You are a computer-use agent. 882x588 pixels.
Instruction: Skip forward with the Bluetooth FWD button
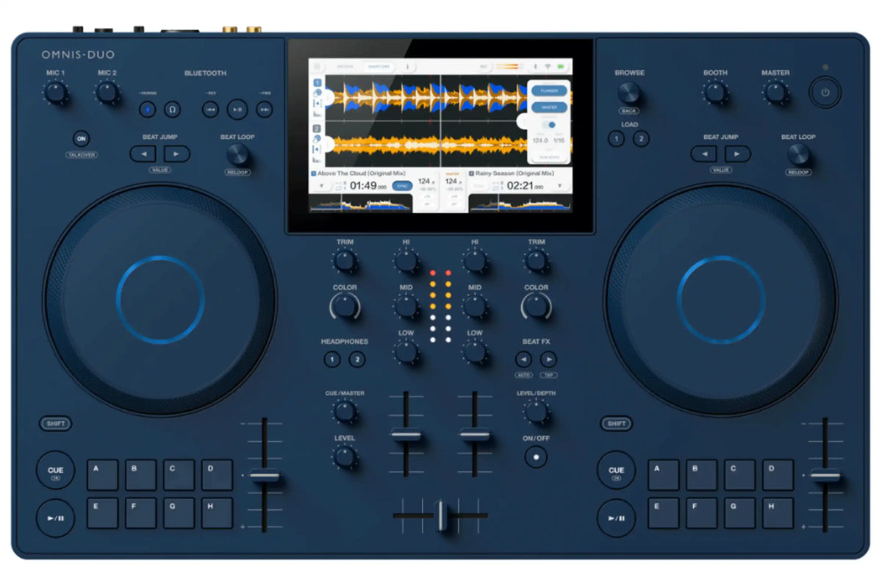(x=264, y=110)
